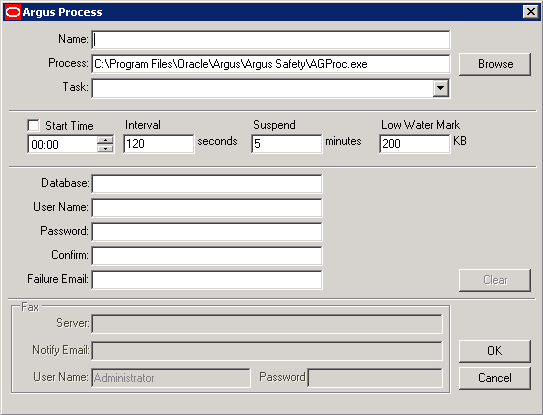This screenshot has width=543, height=415.
Task: Click the Confirm password field
Action: click(207, 256)
